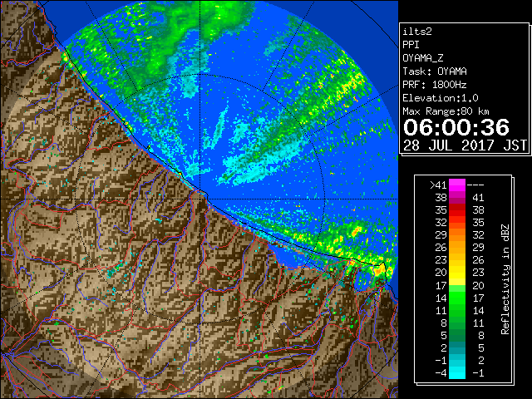532x399 pixels.
Task: Click the 'Elevation:1.0' text
Action: click(x=441, y=98)
